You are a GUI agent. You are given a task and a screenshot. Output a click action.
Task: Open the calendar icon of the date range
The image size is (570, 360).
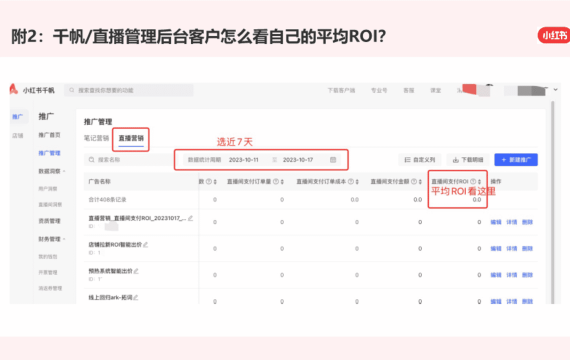click(x=333, y=160)
